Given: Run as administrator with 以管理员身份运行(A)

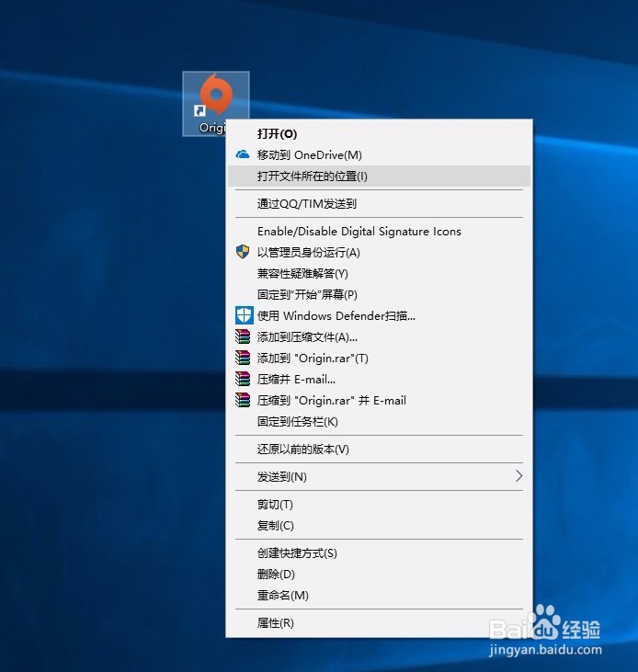Looking at the screenshot, I should pos(379,253).
